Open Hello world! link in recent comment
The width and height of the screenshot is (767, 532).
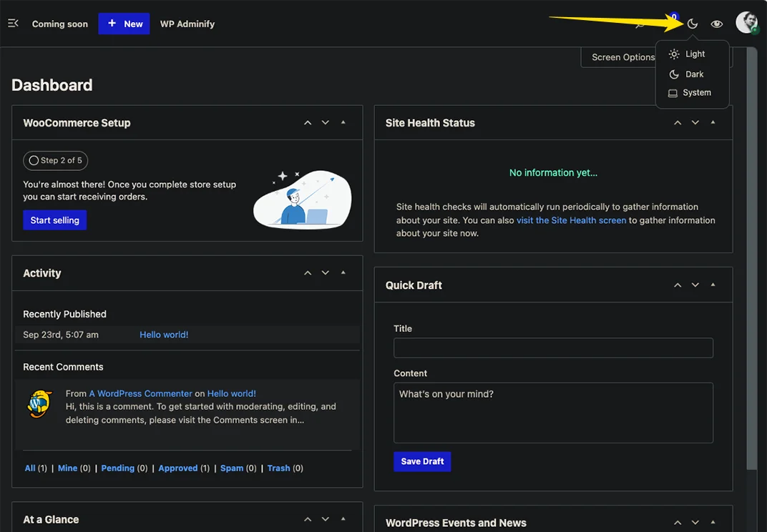coord(231,393)
